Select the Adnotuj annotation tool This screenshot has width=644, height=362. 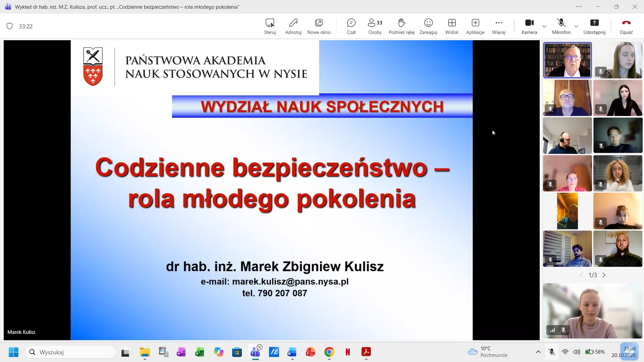[x=293, y=26]
